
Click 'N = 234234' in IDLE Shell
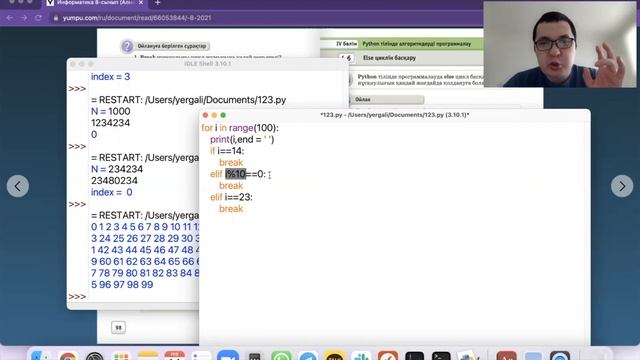tap(117, 169)
